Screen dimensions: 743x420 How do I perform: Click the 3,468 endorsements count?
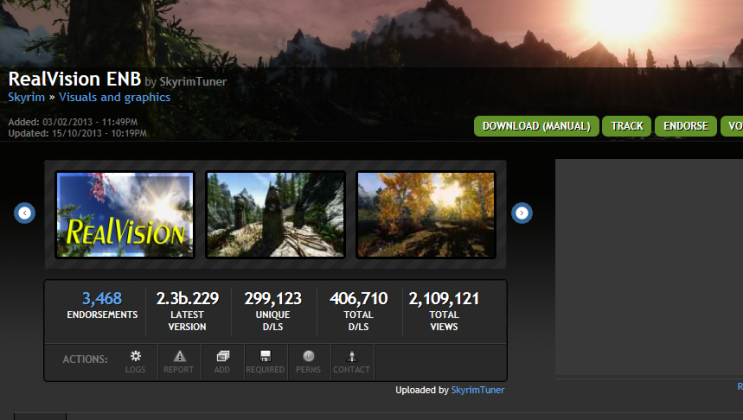(102, 298)
